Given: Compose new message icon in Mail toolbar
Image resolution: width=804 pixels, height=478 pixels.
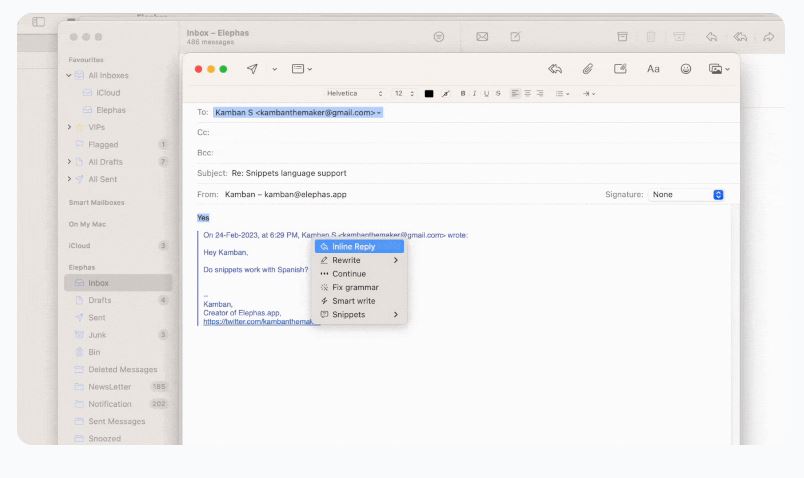Looking at the screenshot, I should [515, 37].
